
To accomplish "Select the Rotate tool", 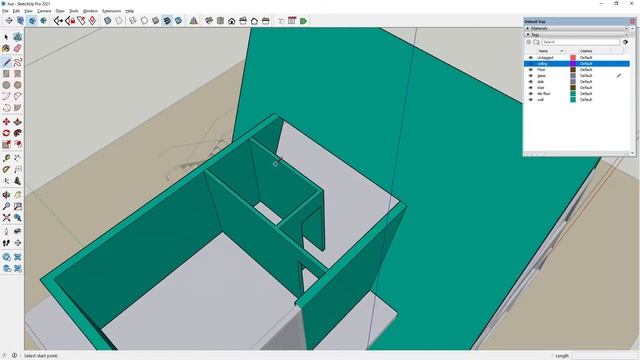I will tap(6, 133).
